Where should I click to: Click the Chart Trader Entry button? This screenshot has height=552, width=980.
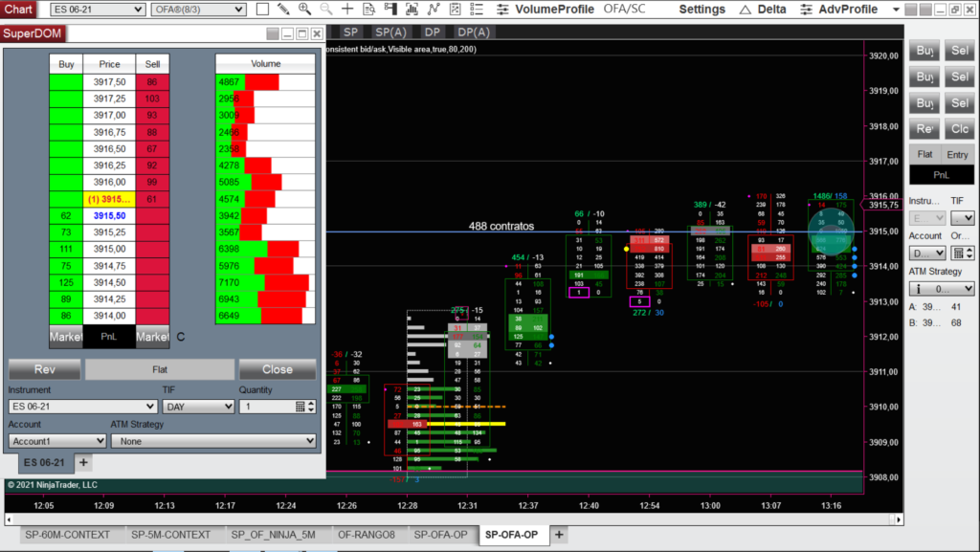pos(957,154)
